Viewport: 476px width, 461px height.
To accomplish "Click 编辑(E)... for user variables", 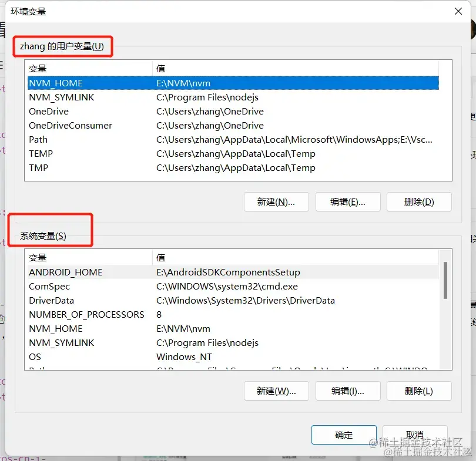I will [348, 201].
